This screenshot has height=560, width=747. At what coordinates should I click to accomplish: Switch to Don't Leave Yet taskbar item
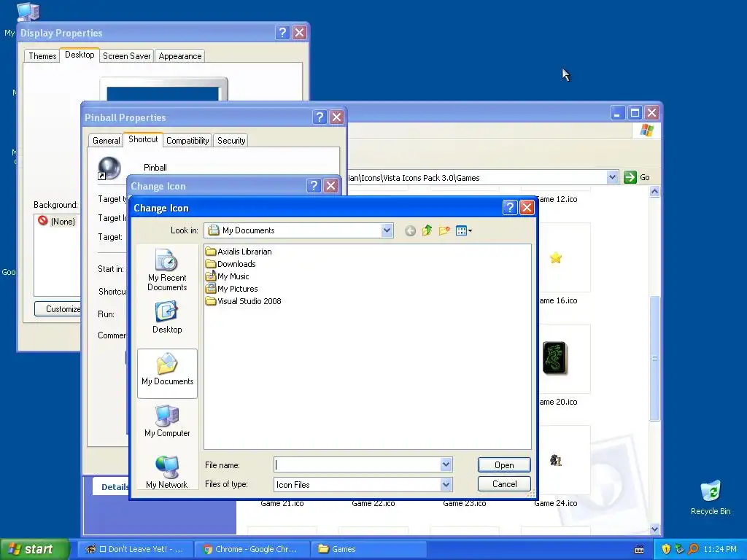tap(134, 549)
